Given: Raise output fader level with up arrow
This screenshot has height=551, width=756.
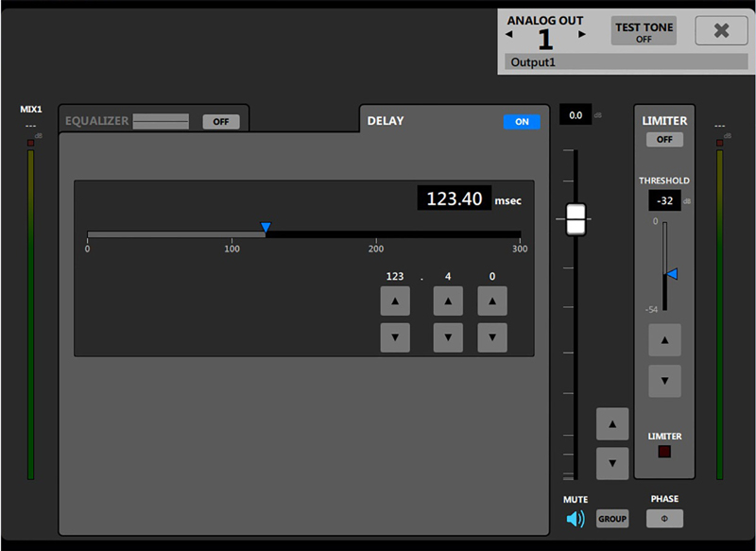Looking at the screenshot, I should pos(612,424).
